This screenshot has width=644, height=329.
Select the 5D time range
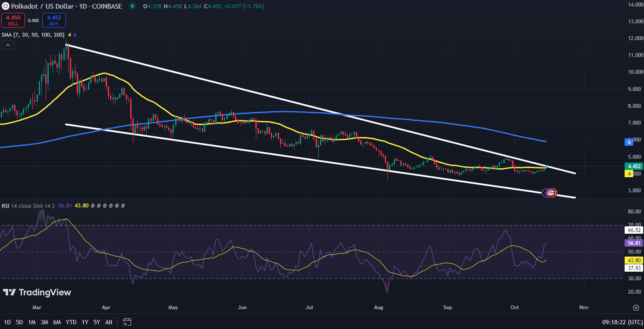(x=19, y=322)
